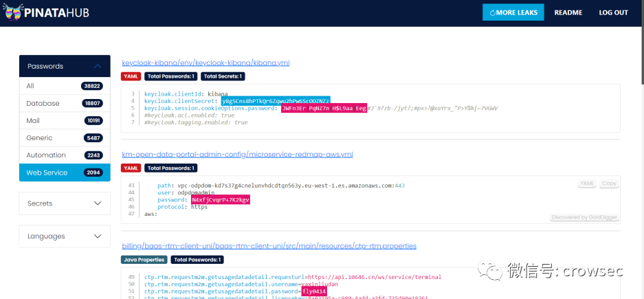
Task: Click the YAML button in redmap code block
Action: (x=588, y=184)
